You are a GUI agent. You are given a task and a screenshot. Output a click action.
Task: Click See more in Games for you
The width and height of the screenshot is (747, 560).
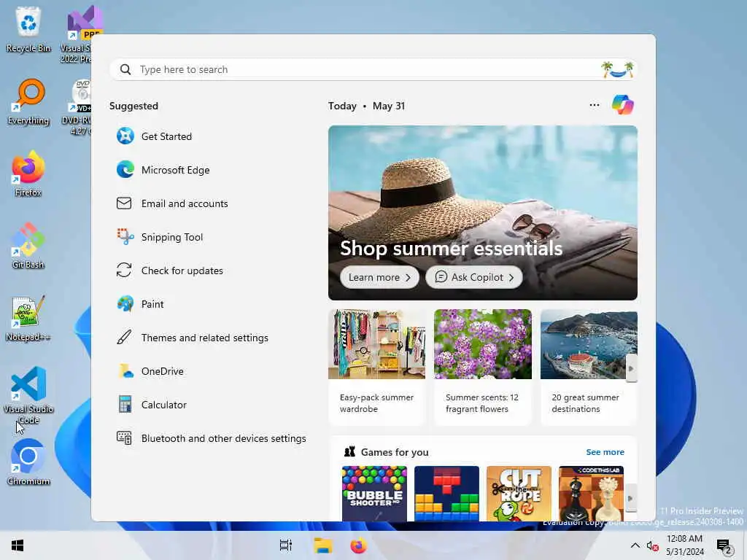coord(605,452)
